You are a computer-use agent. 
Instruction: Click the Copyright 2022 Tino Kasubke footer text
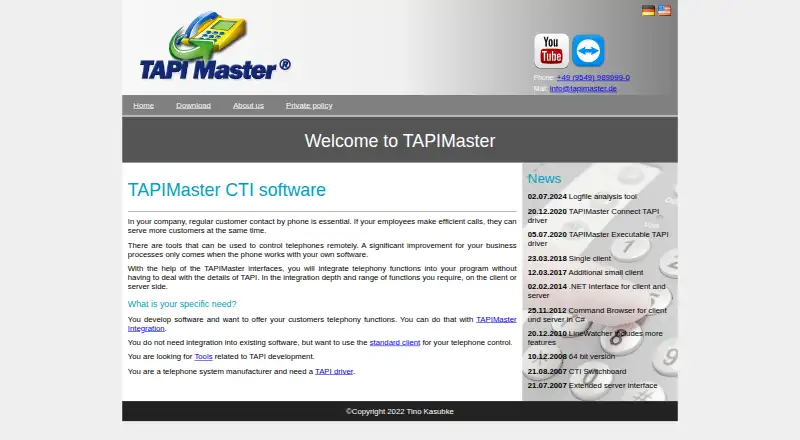(x=400, y=411)
